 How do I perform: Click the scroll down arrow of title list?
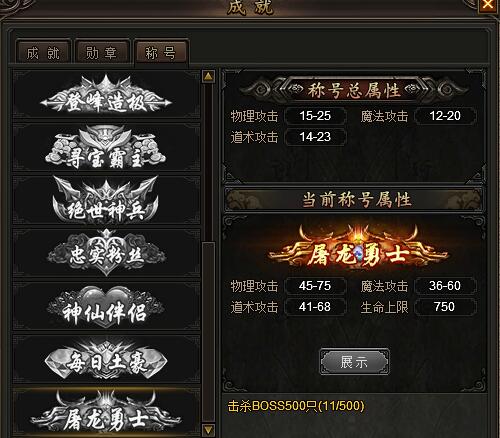pyautogui.click(x=209, y=430)
